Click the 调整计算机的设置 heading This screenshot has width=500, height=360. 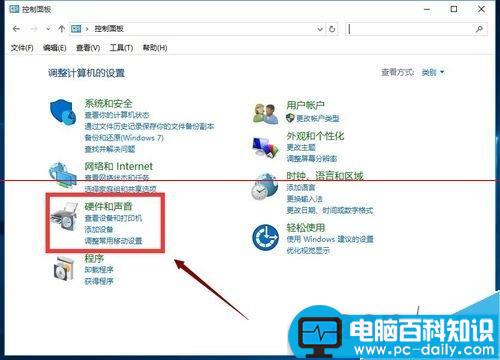point(86,73)
